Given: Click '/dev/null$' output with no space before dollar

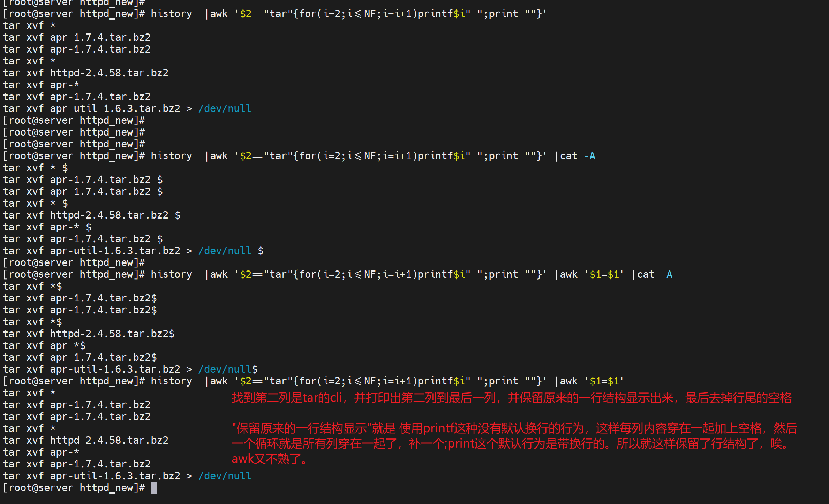Looking at the screenshot, I should coord(228,369).
